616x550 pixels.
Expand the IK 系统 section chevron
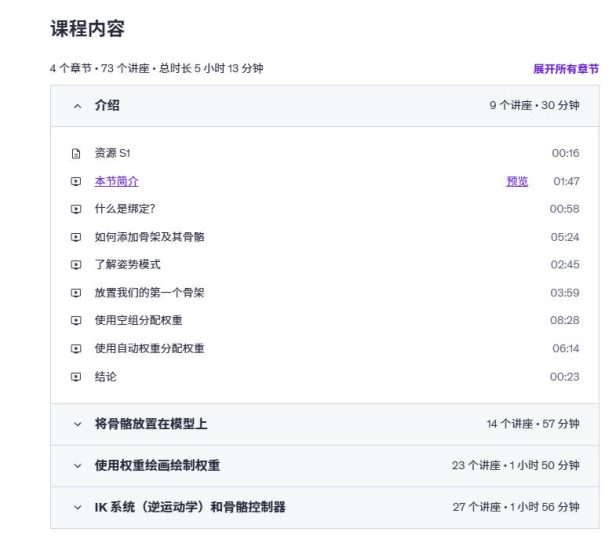tap(78, 508)
